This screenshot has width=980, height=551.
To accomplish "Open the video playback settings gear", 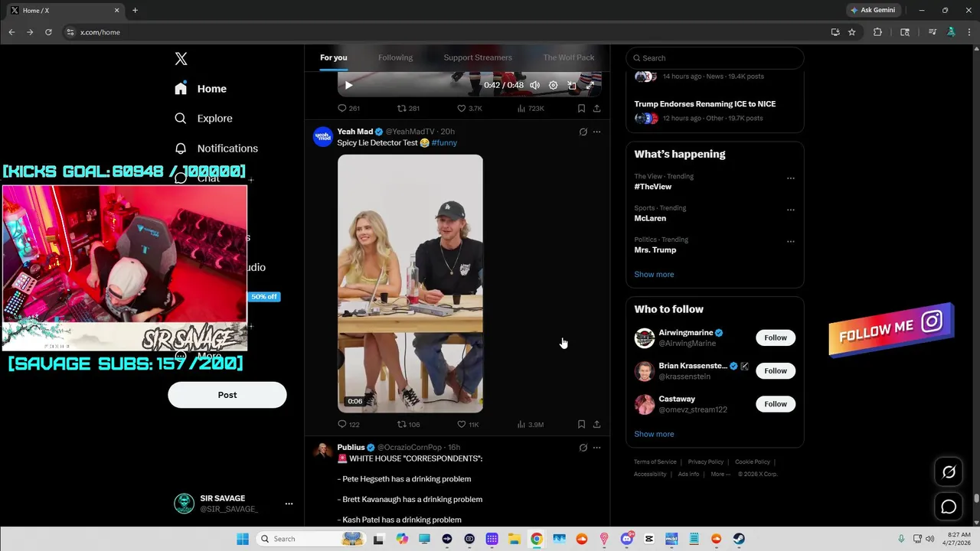I will 553,85.
